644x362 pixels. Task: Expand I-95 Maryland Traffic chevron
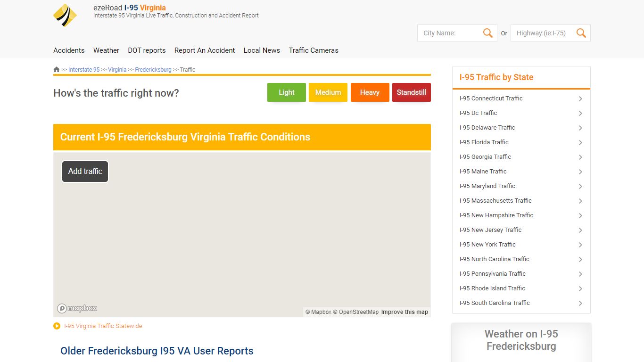[x=580, y=186]
